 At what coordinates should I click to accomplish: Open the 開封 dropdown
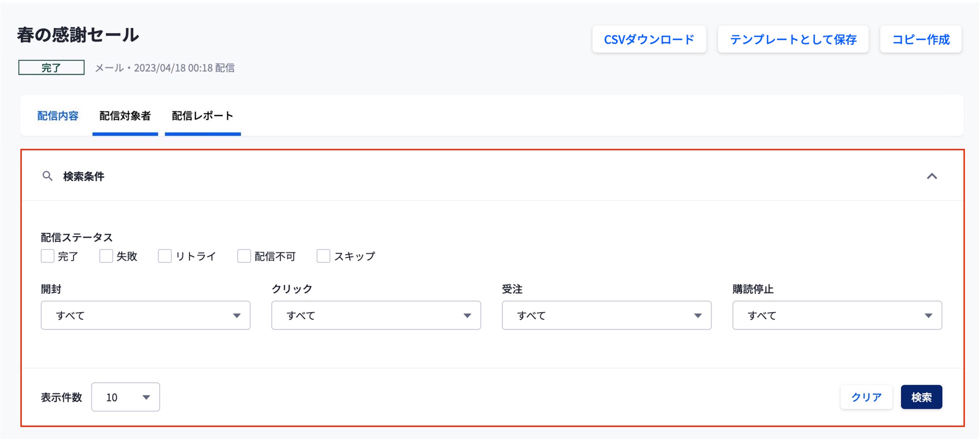[146, 315]
